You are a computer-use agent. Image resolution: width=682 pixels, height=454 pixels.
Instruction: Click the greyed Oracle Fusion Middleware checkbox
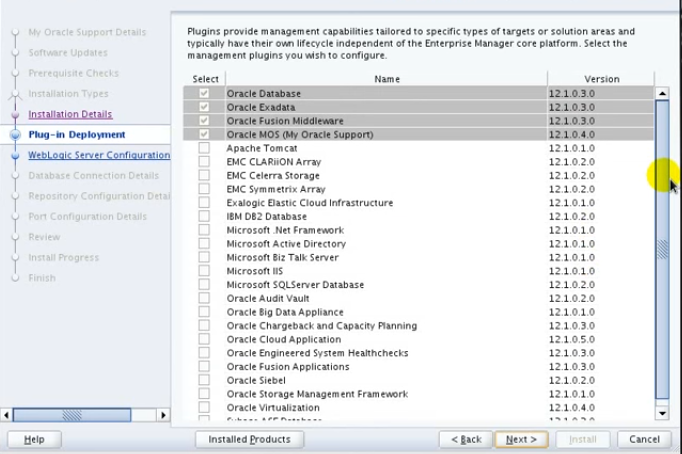coord(204,120)
